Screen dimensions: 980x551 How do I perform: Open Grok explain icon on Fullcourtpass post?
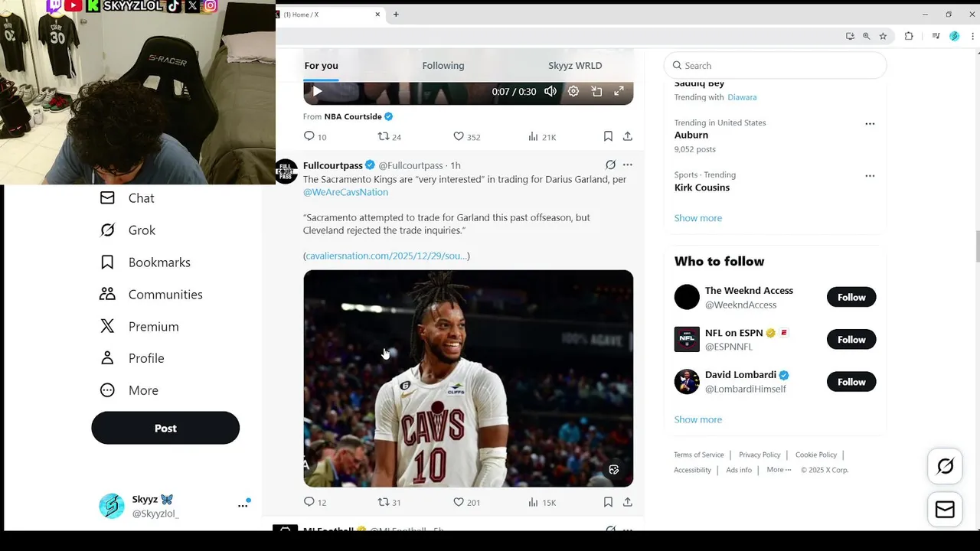pyautogui.click(x=610, y=165)
